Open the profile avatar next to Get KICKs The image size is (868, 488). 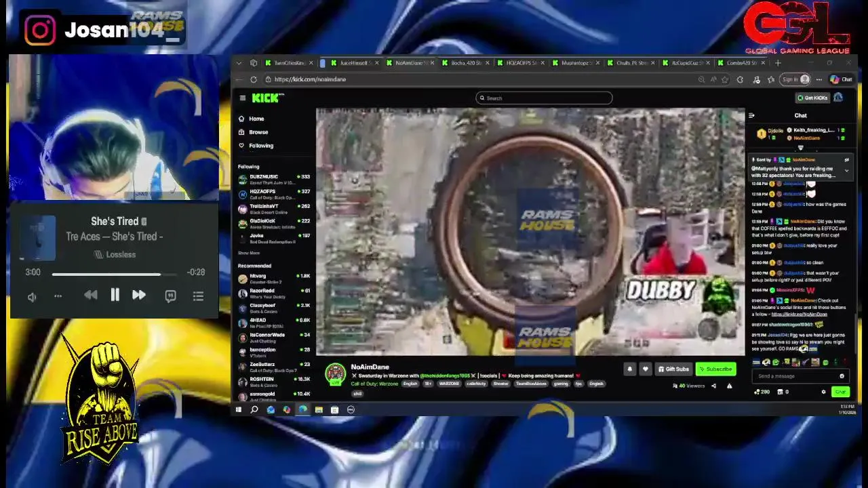[838, 98]
